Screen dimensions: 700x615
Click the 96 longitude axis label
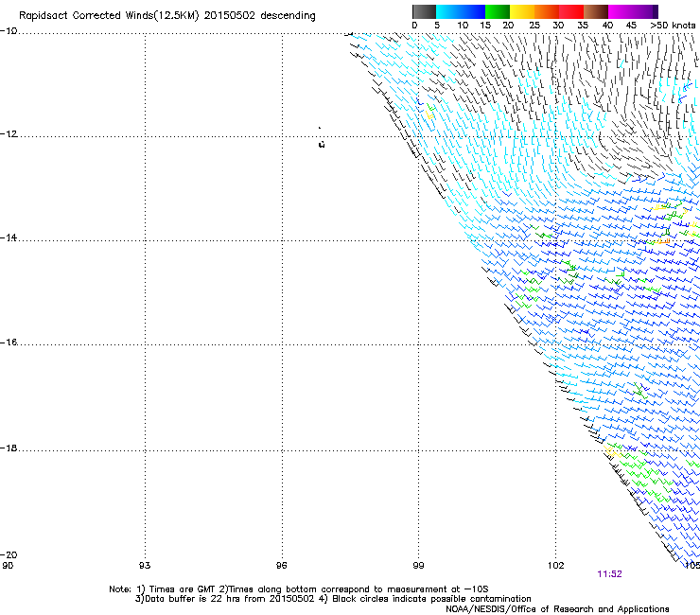[281, 566]
